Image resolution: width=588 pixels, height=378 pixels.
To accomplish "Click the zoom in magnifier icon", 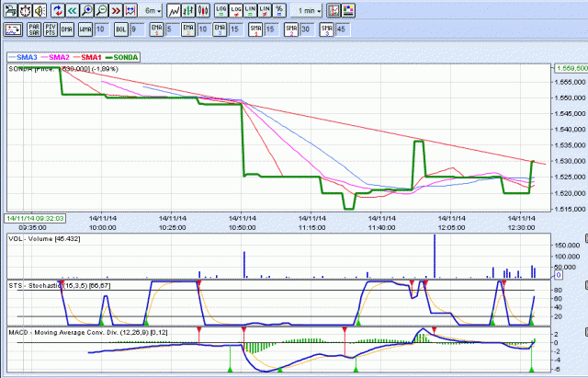I will pos(85,10).
